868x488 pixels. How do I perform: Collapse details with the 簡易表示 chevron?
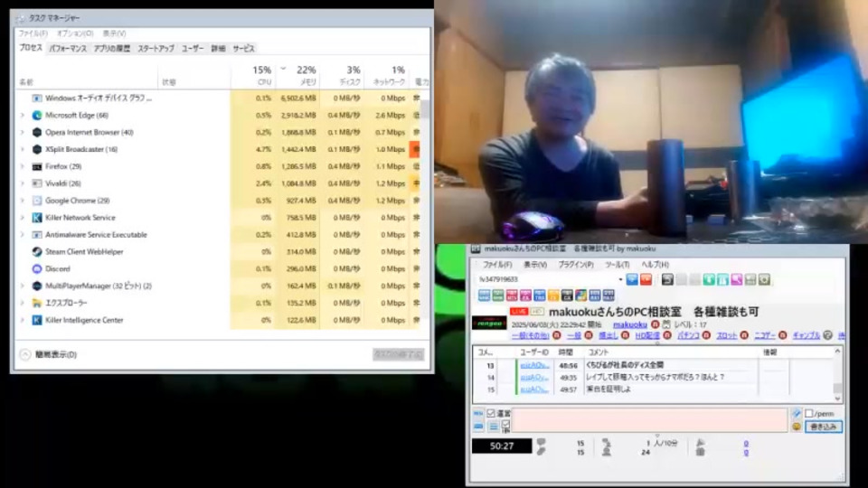[25, 354]
